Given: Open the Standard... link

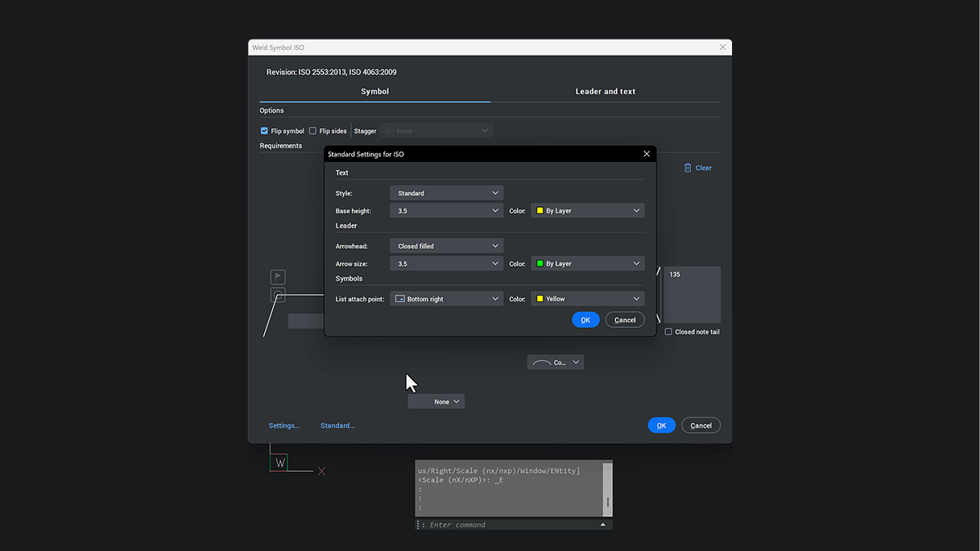Looking at the screenshot, I should click(337, 425).
